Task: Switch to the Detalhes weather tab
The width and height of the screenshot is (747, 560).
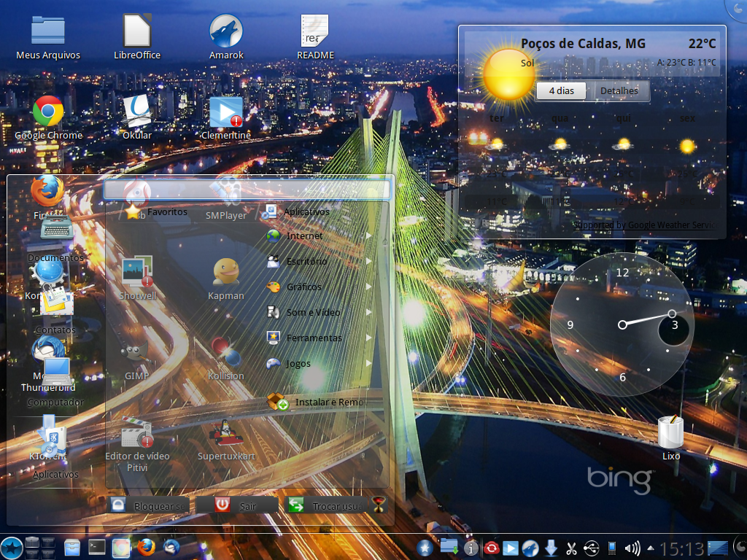Action: click(619, 90)
